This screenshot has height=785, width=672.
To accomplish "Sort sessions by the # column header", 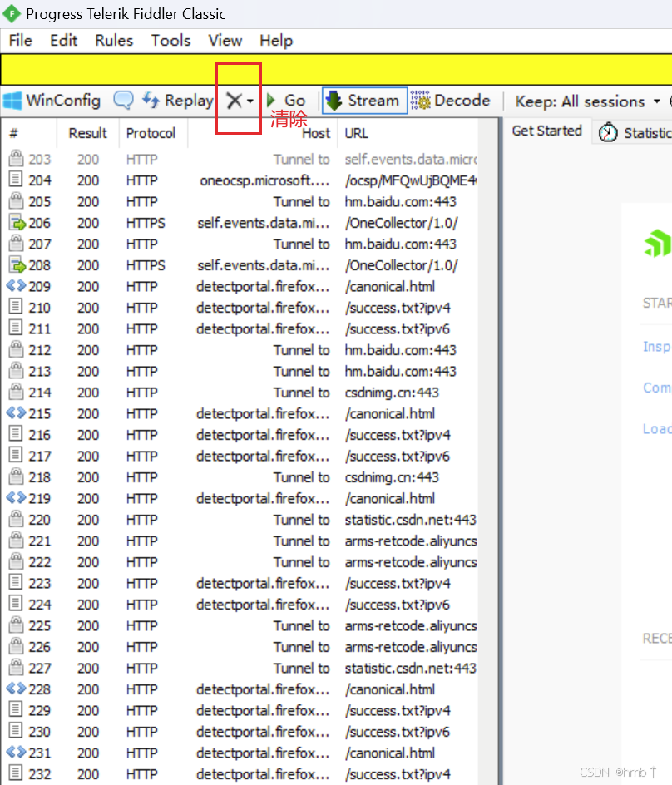I will pos(29,133).
